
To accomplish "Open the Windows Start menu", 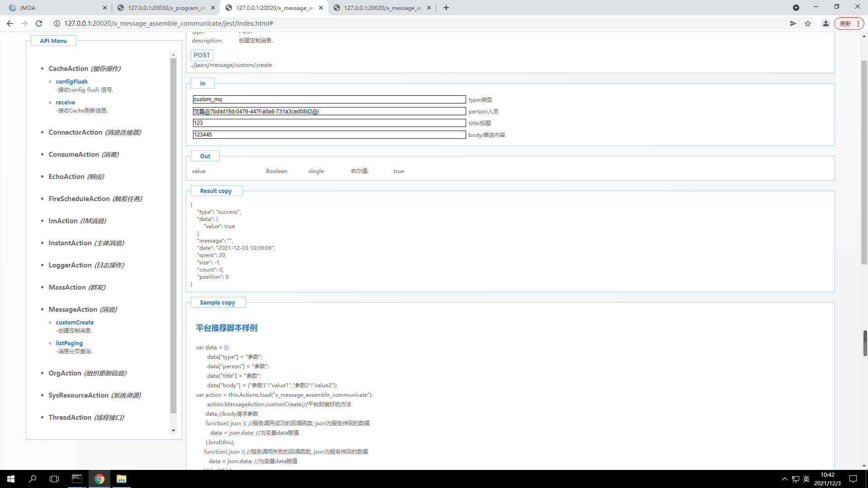I will coord(11,479).
